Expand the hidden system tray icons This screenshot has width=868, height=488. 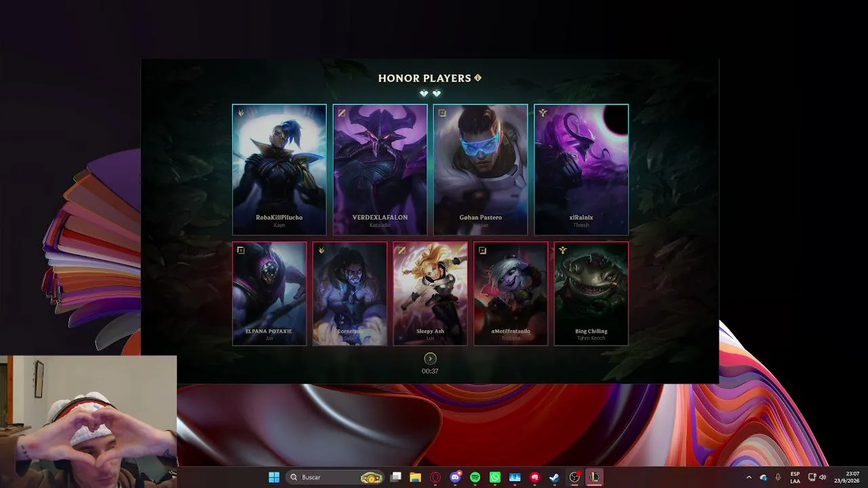749,477
